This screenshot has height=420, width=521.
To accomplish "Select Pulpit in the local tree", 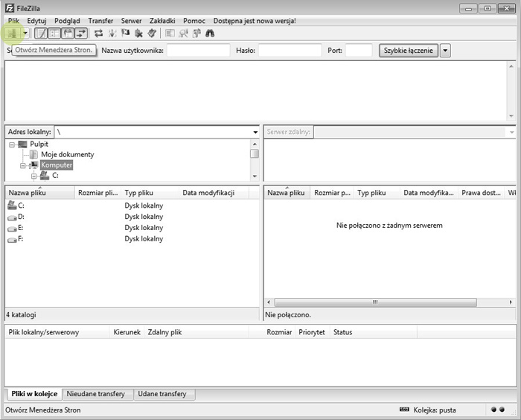I will click(39, 144).
